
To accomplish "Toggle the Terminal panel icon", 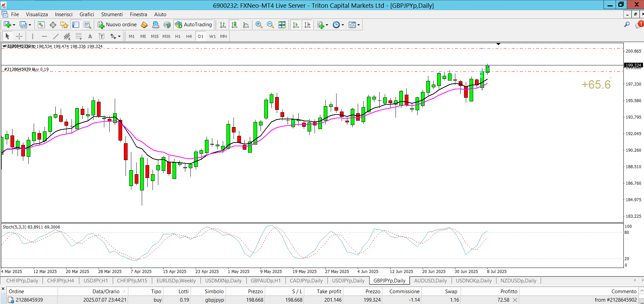I will [76, 25].
